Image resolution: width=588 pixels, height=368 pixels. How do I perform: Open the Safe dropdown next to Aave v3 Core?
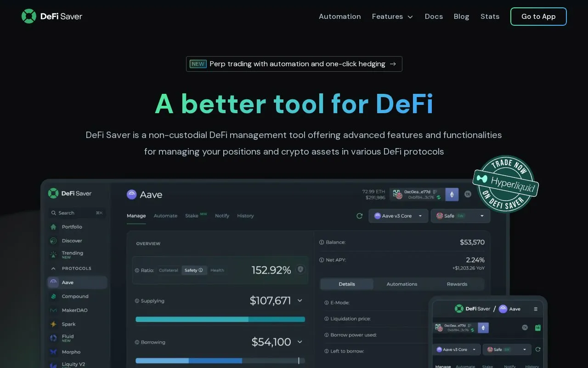[x=460, y=216]
